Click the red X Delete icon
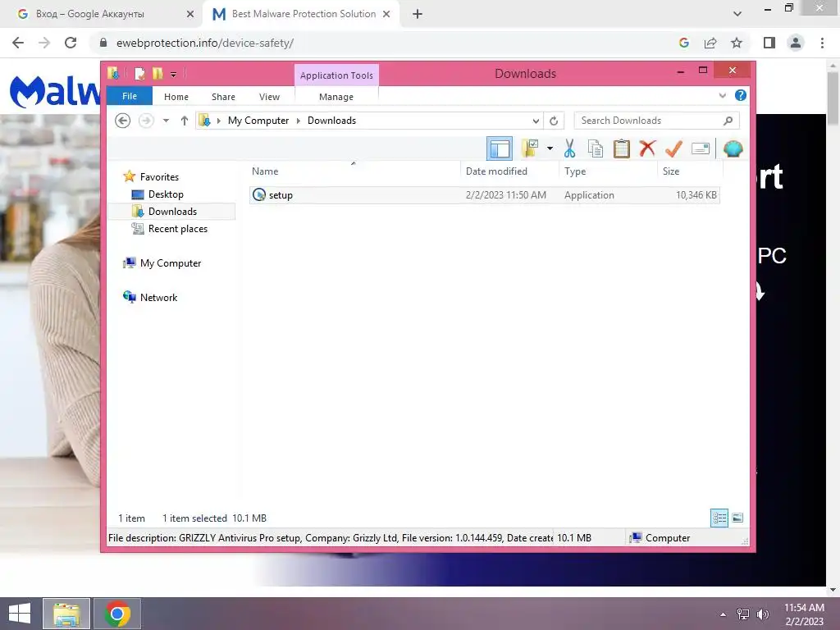Viewport: 840px width, 630px height. point(647,148)
